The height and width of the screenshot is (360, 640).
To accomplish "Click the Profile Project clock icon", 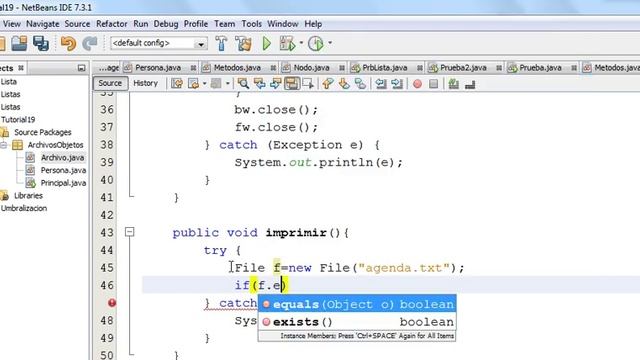I will click(x=316, y=43).
